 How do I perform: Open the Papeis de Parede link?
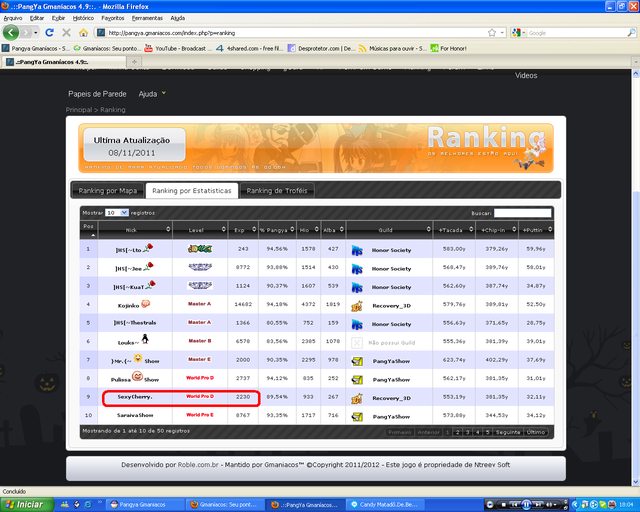(x=97, y=94)
